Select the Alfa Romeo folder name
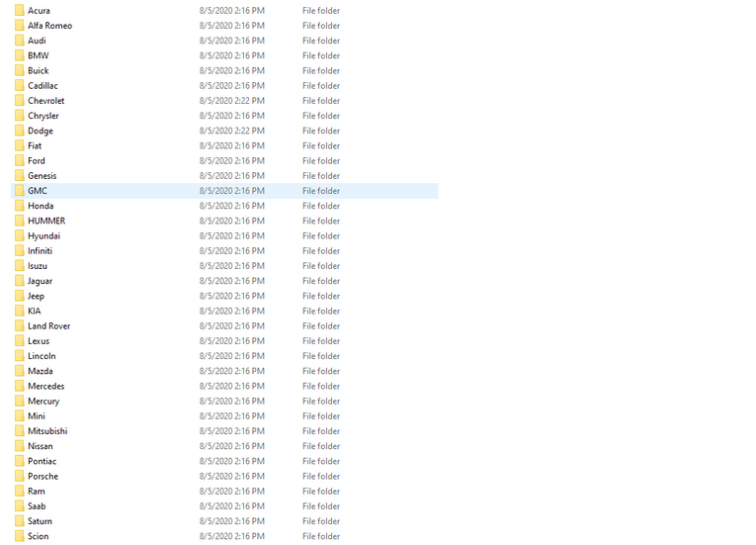The image size is (756, 545). (49, 26)
